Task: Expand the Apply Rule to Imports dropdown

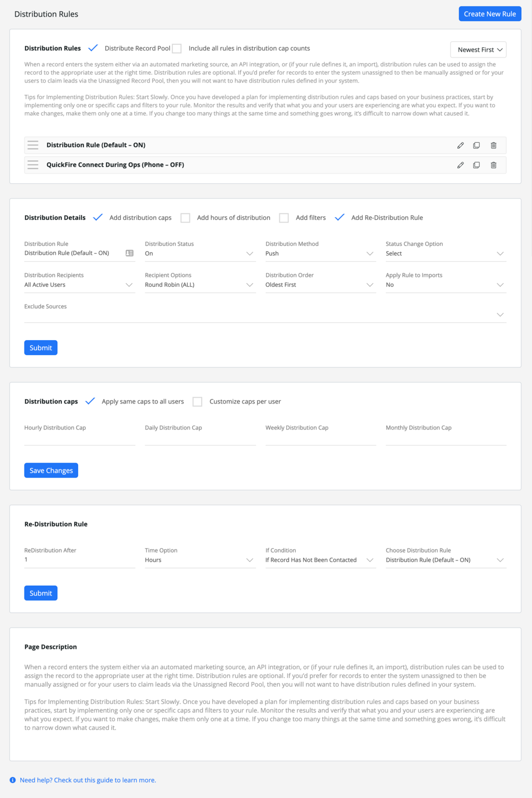Action: pyautogui.click(x=446, y=285)
